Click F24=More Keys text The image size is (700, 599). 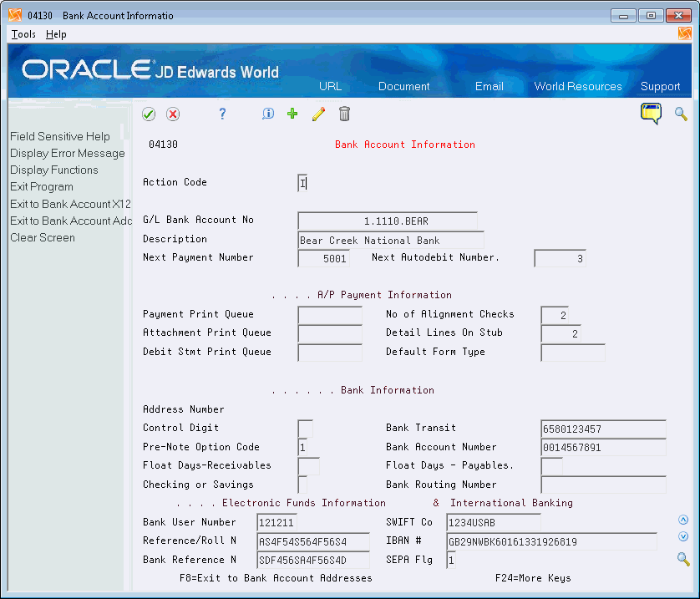tap(533, 578)
